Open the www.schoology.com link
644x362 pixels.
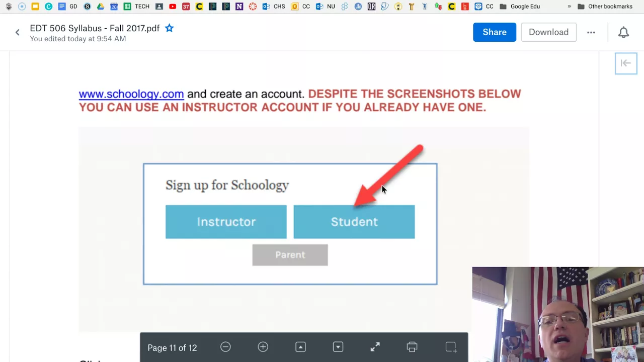pos(131,94)
